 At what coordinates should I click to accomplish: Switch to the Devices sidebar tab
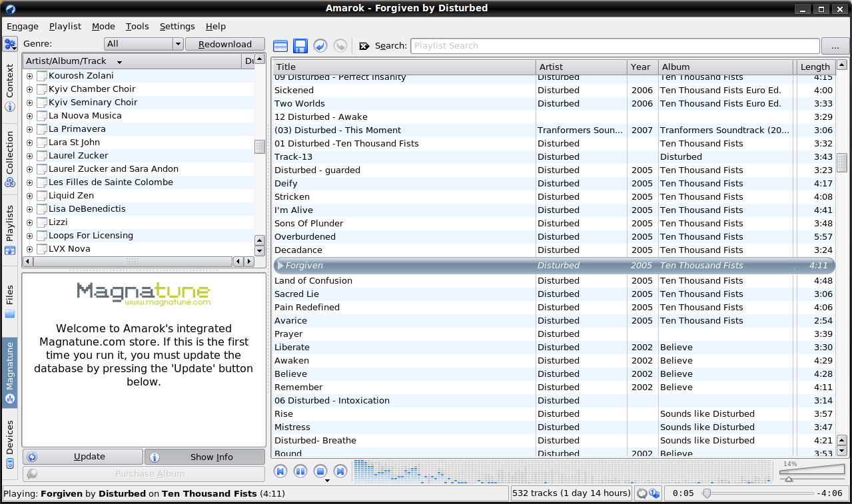pyautogui.click(x=10, y=444)
